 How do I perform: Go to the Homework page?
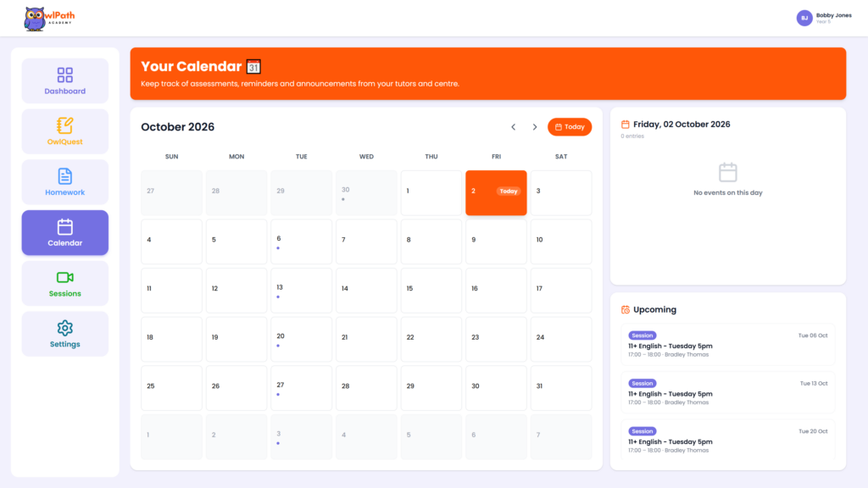(64, 182)
